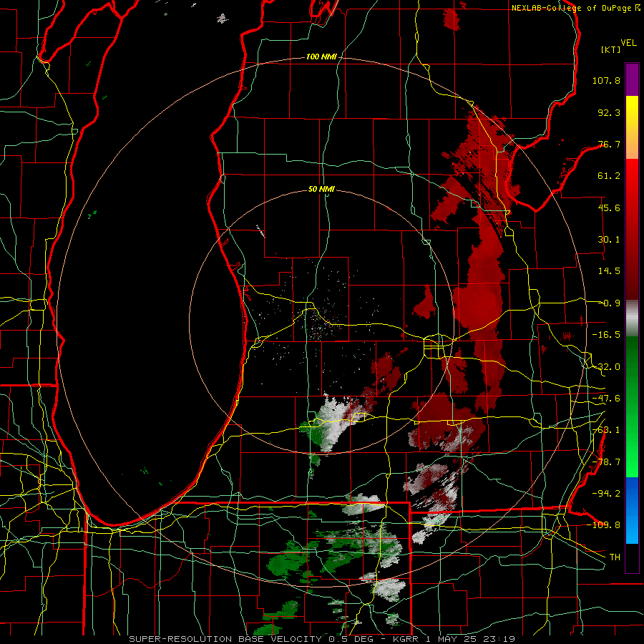Pick the purple top segment of color bar
Viewport: 644px width, 644px height.
coord(632,79)
